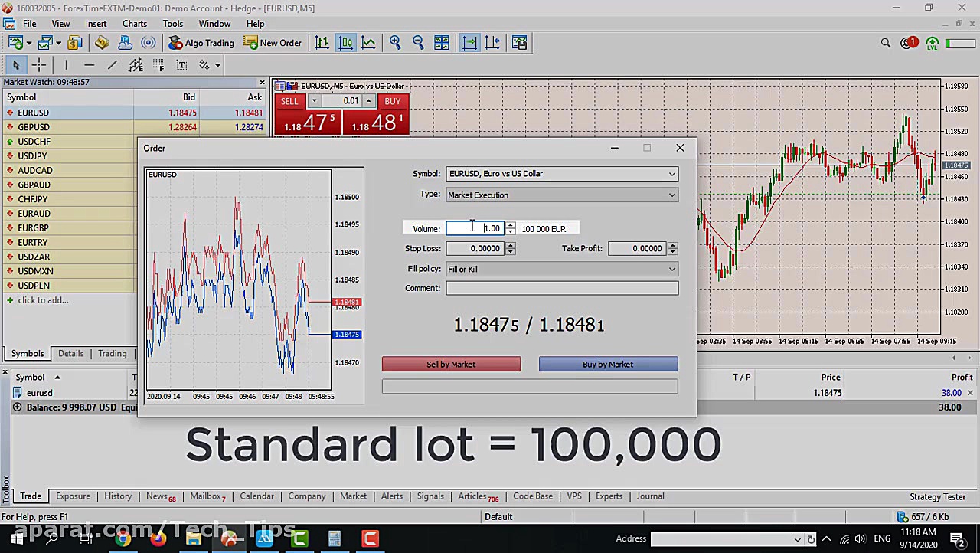Open the Fill policy dropdown

coord(562,269)
